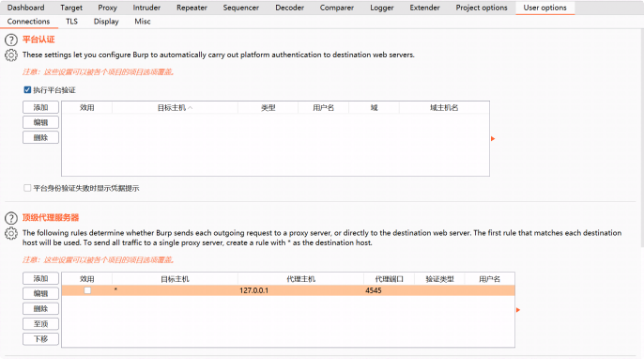Select the * destination host cell
The image size is (644, 359).
click(x=175, y=290)
